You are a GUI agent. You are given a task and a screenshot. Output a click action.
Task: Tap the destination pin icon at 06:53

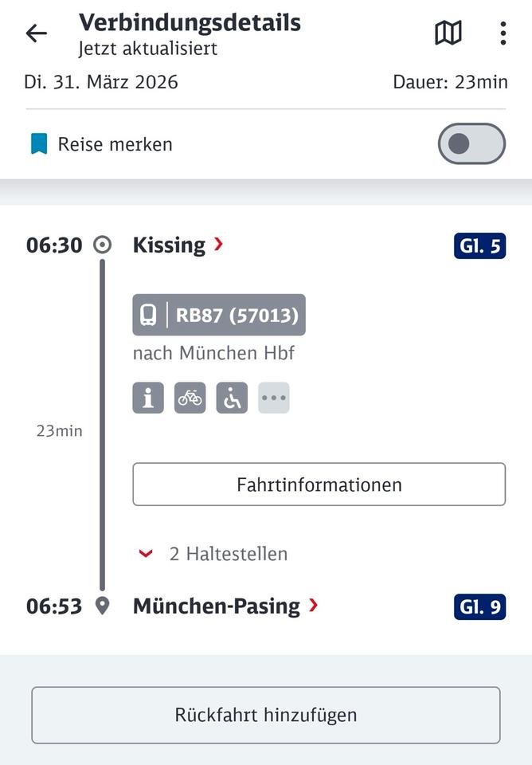click(x=102, y=606)
